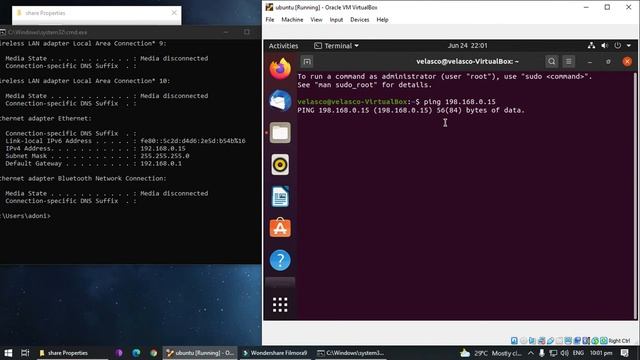
Task: Open the VirtualBox Help menu
Action: click(382, 20)
